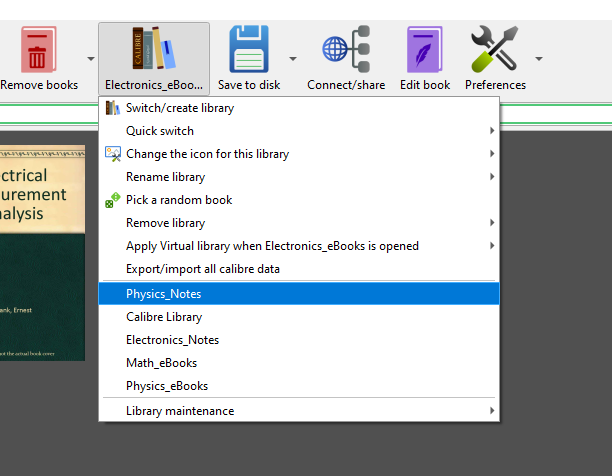Click the Connect/share network icon

(346, 49)
